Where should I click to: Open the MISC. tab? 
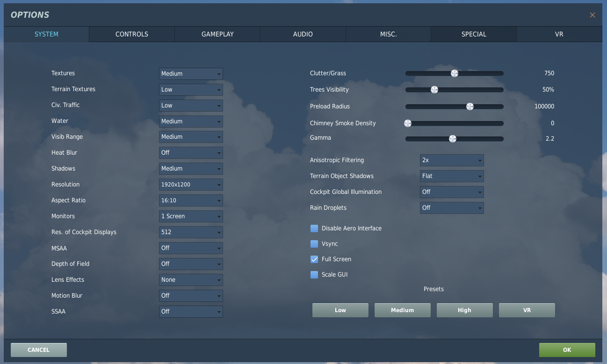click(x=389, y=34)
